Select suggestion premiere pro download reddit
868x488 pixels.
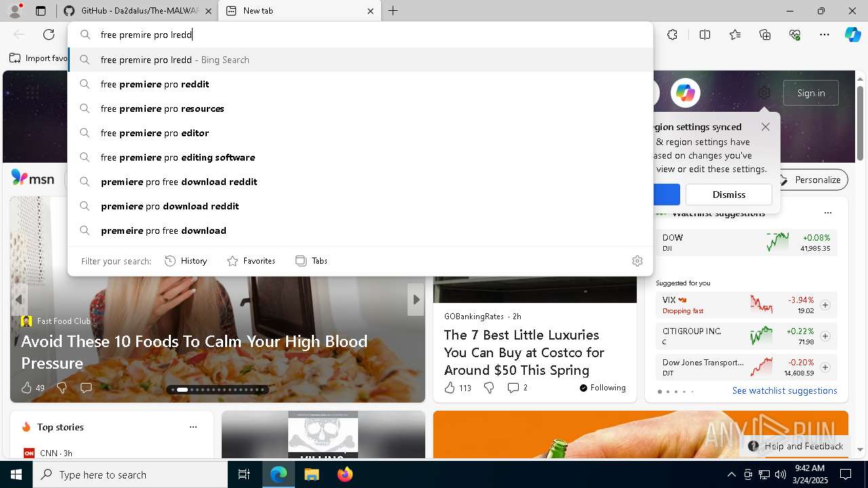[x=360, y=206]
